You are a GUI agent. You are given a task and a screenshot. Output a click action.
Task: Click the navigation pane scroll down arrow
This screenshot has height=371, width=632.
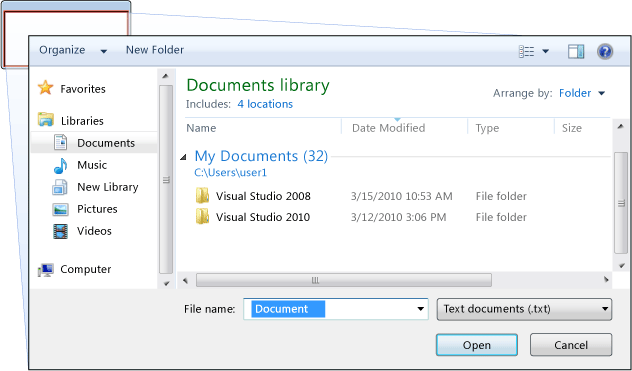166,283
